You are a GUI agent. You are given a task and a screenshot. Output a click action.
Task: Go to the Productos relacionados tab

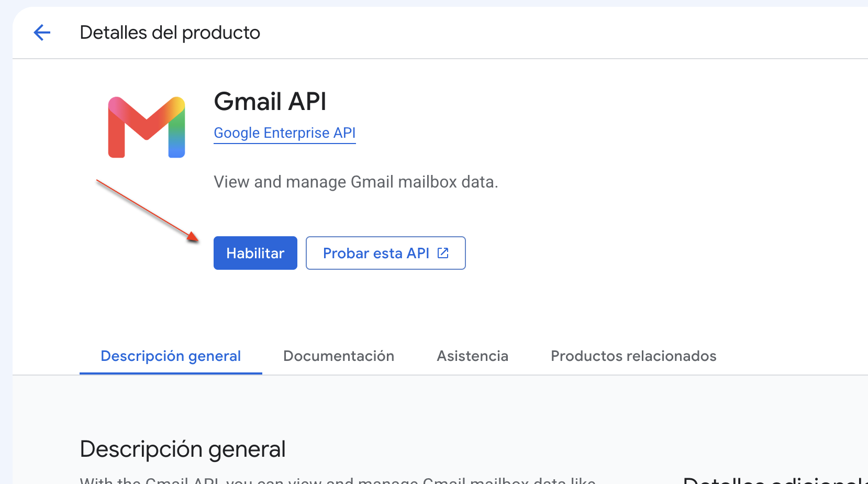[x=633, y=356]
